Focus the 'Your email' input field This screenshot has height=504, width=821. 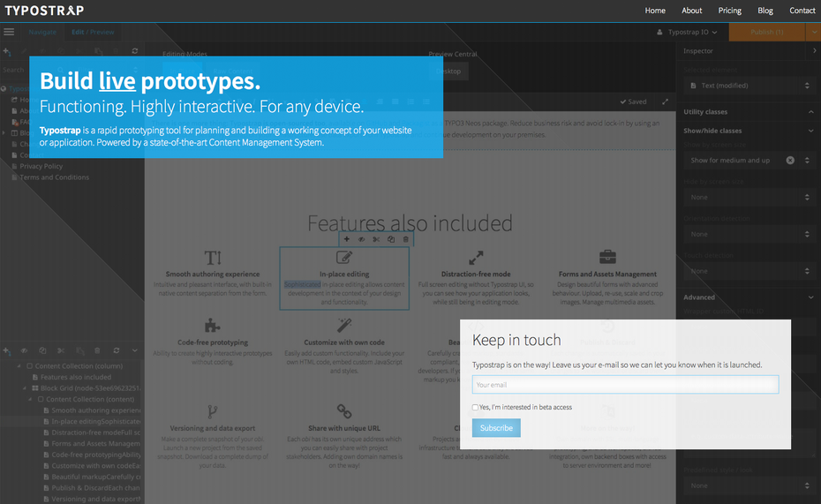point(625,385)
